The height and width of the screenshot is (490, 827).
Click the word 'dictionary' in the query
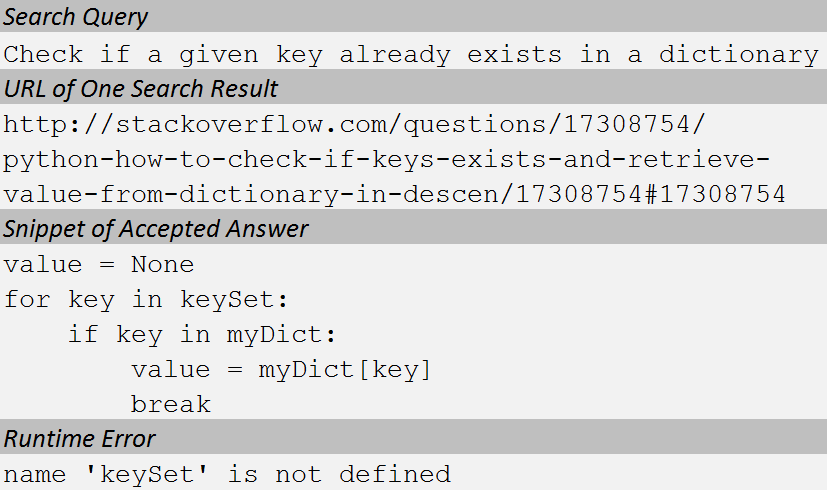pyautogui.click(x=738, y=54)
